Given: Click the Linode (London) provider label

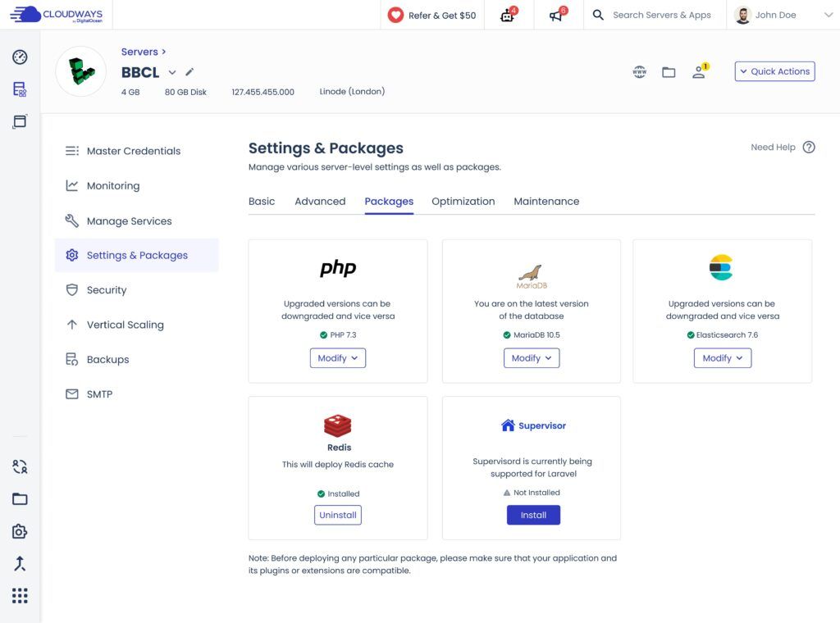Looking at the screenshot, I should pyautogui.click(x=352, y=92).
